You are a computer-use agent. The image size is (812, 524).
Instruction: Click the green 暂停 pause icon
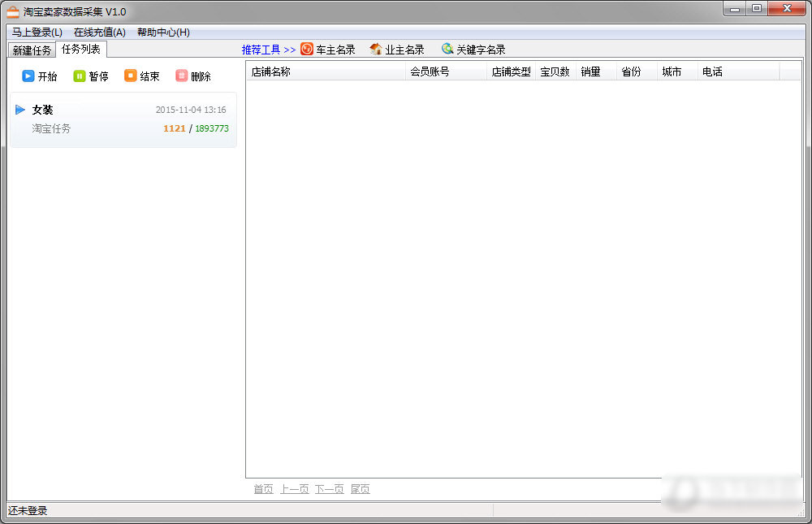(80, 76)
